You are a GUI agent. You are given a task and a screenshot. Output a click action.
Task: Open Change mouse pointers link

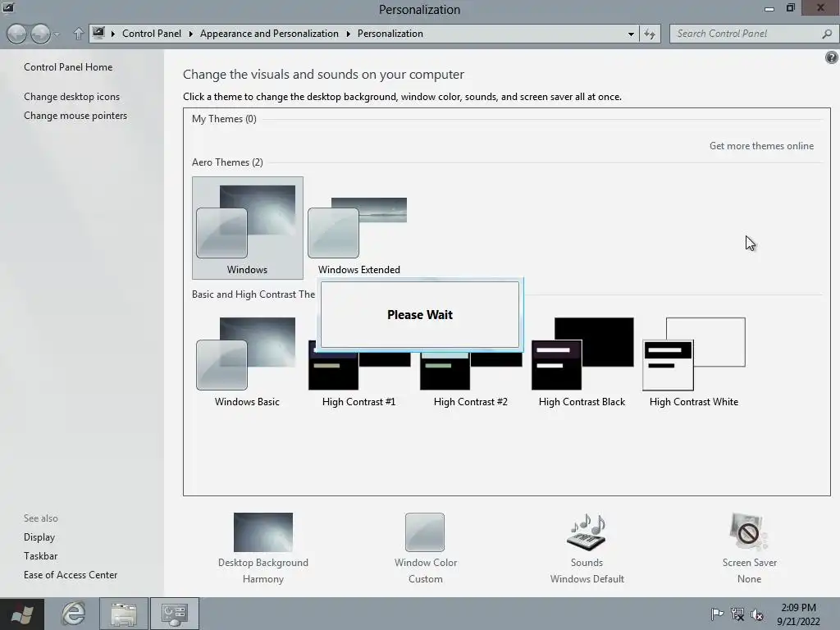[x=75, y=115]
